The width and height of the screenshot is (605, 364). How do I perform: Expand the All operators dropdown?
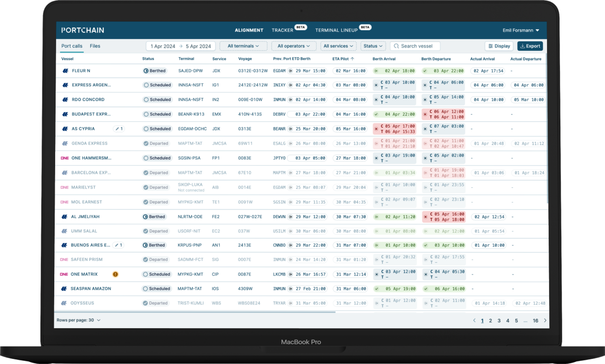294,46
